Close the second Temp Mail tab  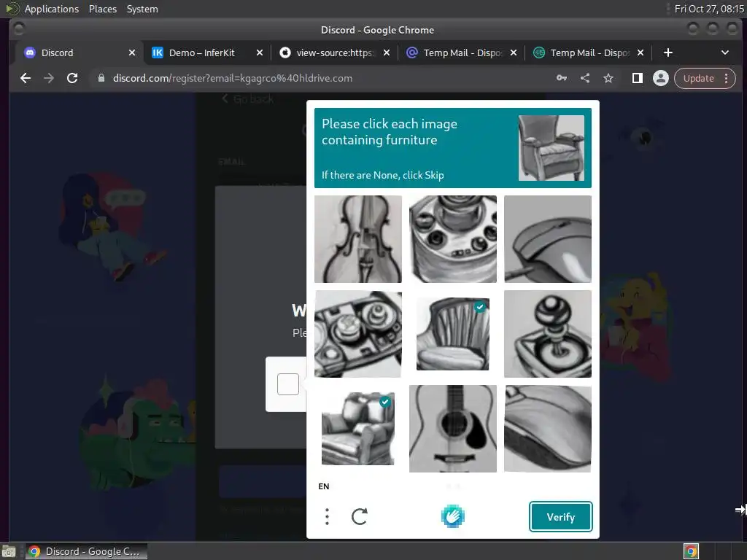click(x=640, y=52)
